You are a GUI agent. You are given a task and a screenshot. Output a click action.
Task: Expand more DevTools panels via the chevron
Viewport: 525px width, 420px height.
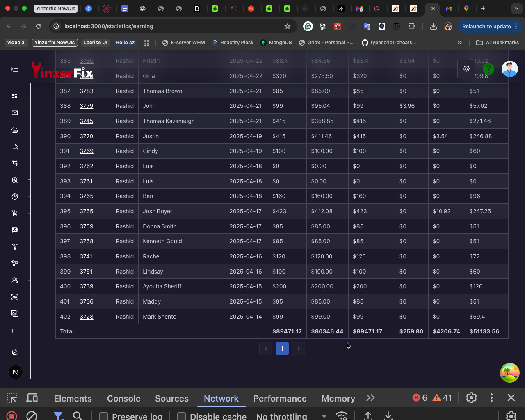click(x=370, y=398)
